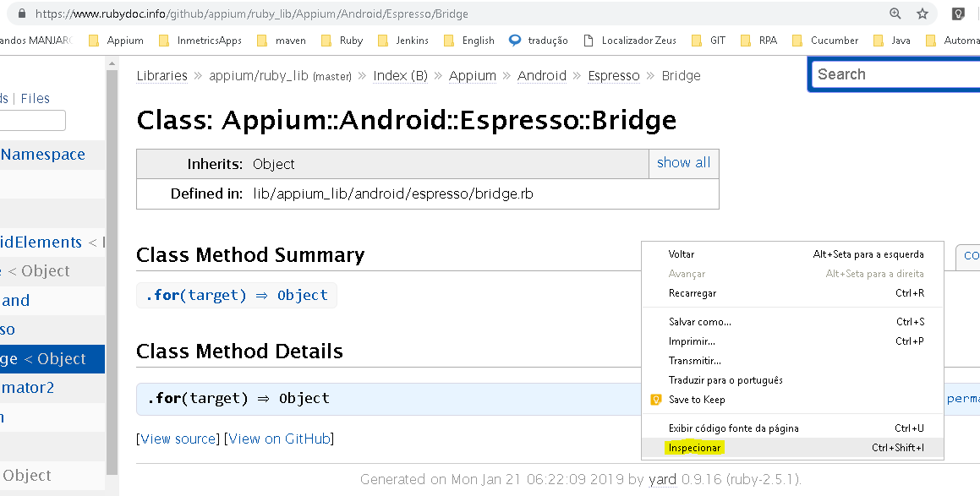Choose Traduzir para o português
The image size is (980, 496).
click(792, 379)
